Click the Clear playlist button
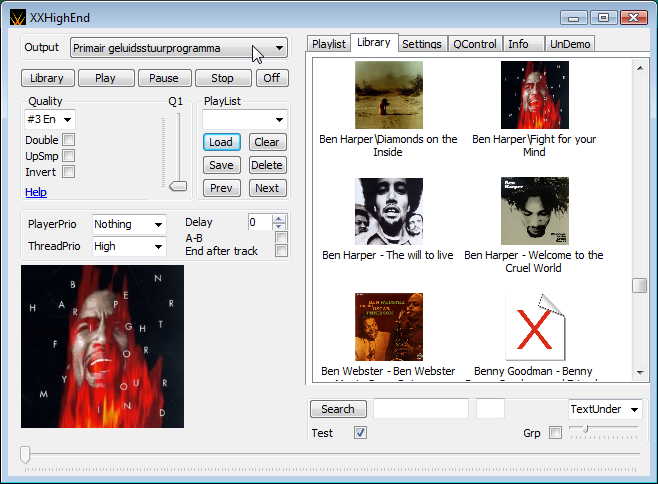 (x=267, y=142)
